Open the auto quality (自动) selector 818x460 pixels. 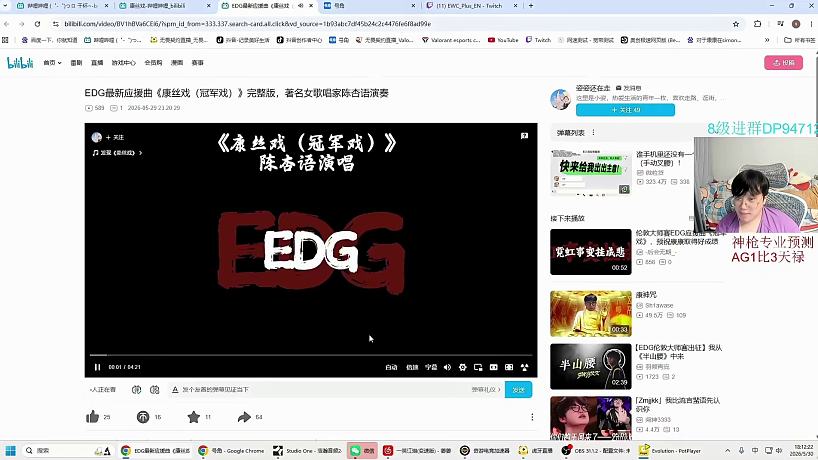[x=391, y=367]
